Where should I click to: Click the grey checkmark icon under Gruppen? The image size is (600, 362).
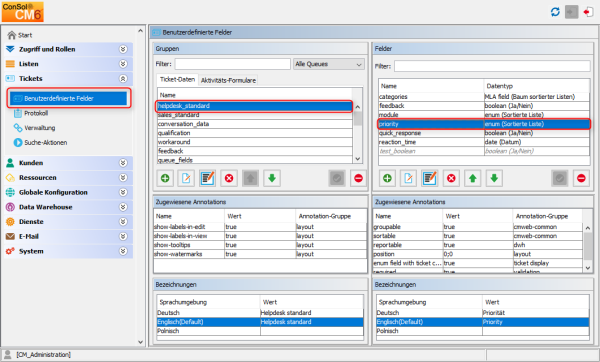click(337, 178)
